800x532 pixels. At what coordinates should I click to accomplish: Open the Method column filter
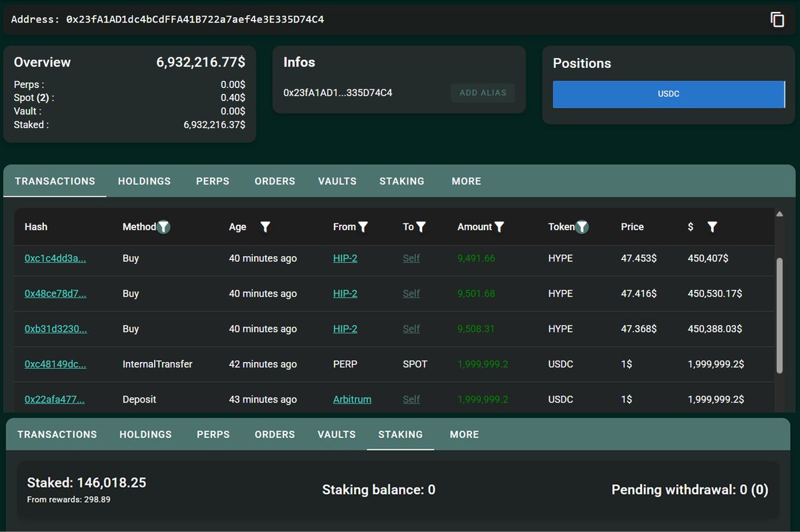163,227
